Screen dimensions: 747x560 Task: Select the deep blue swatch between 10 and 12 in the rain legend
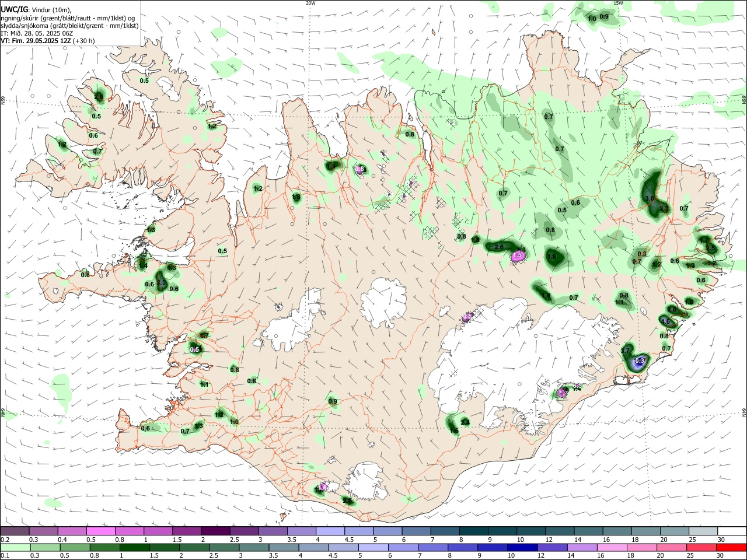coord(522,547)
